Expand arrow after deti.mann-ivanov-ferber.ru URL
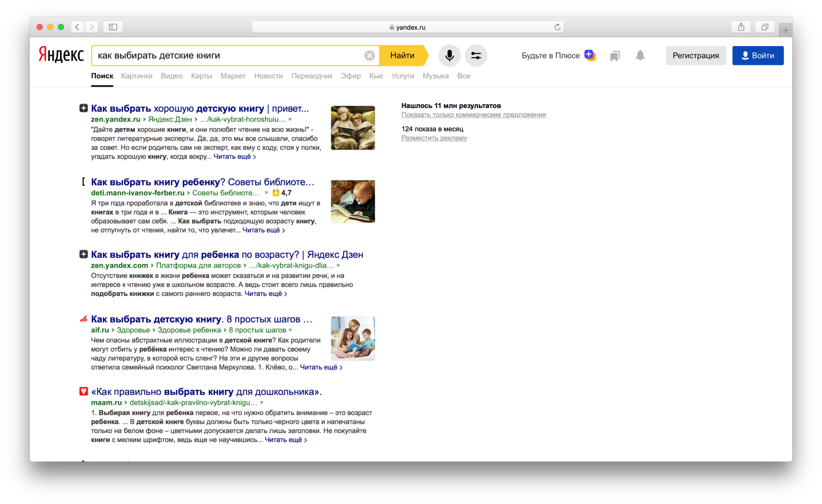The image size is (822, 504). click(266, 193)
